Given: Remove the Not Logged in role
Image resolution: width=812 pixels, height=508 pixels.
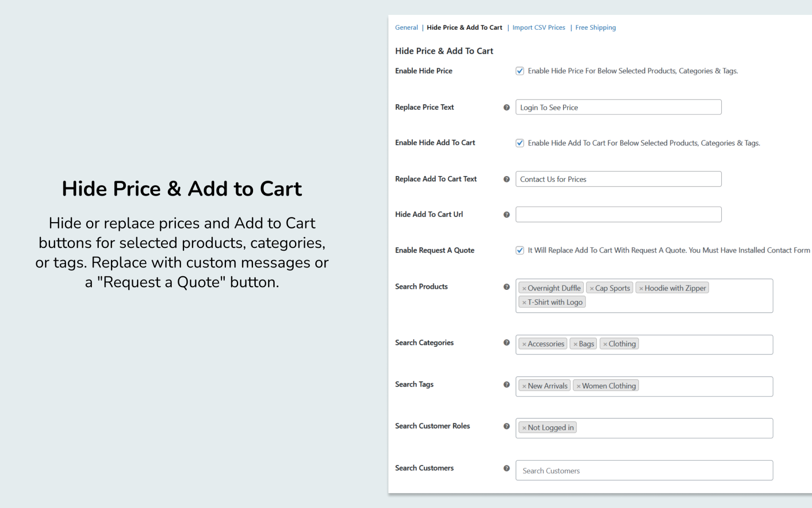Looking at the screenshot, I should click(x=524, y=428).
